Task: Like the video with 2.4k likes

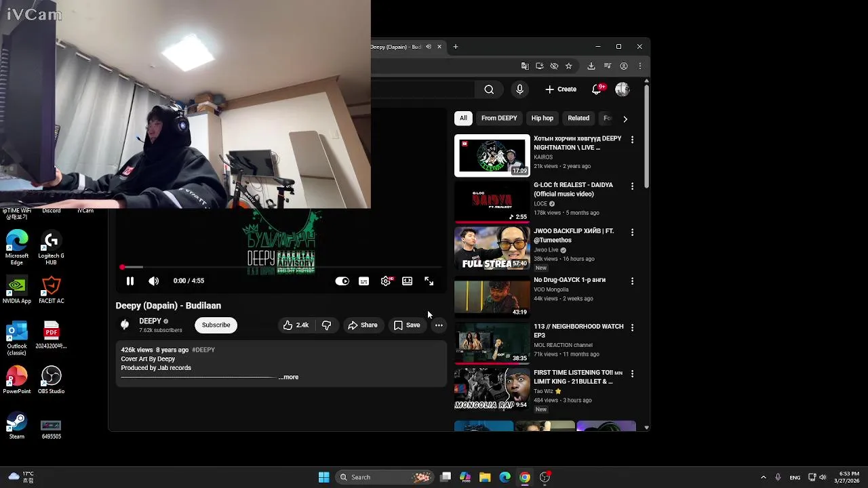Action: tap(296, 325)
